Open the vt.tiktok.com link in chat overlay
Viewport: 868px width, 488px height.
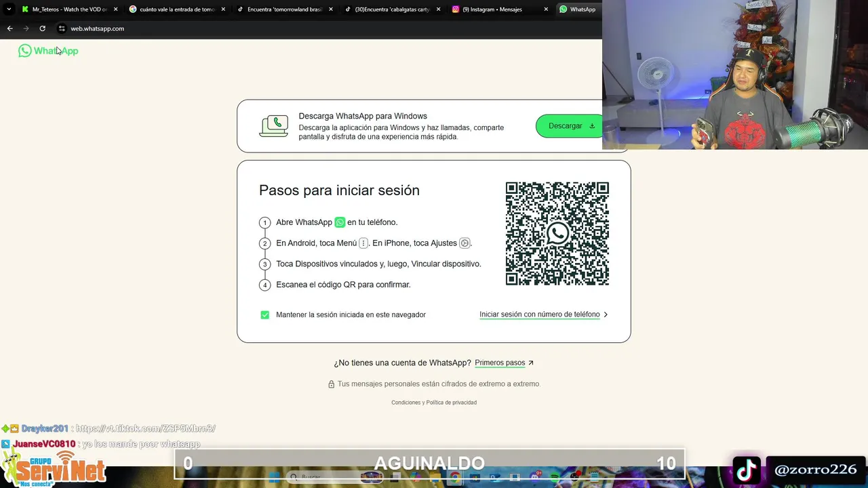coord(146,428)
